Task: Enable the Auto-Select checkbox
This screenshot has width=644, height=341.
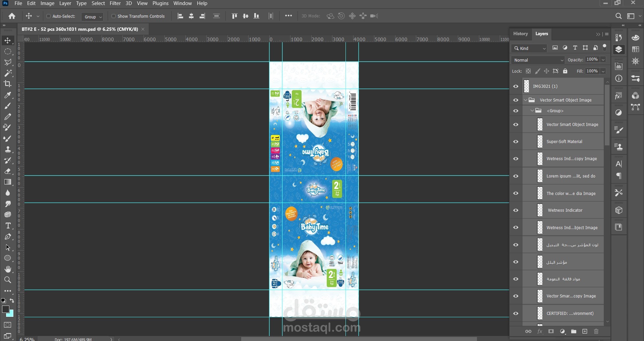Action: 49,16
